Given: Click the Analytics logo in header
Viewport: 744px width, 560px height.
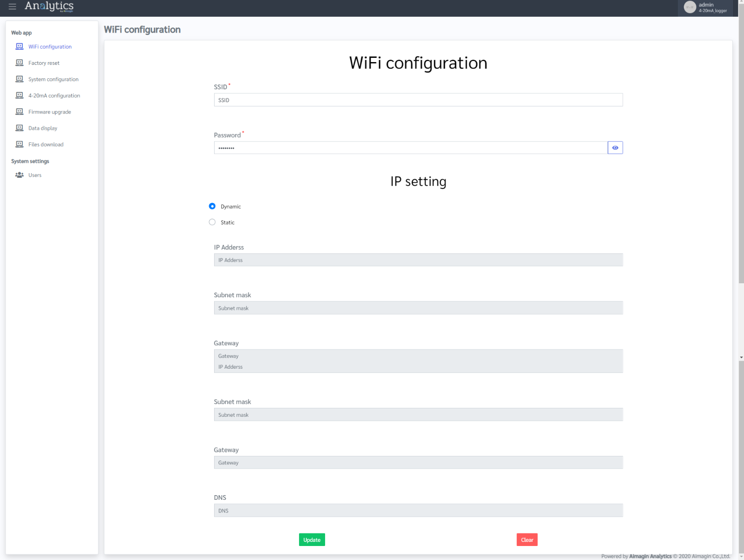Looking at the screenshot, I should pos(49,7).
